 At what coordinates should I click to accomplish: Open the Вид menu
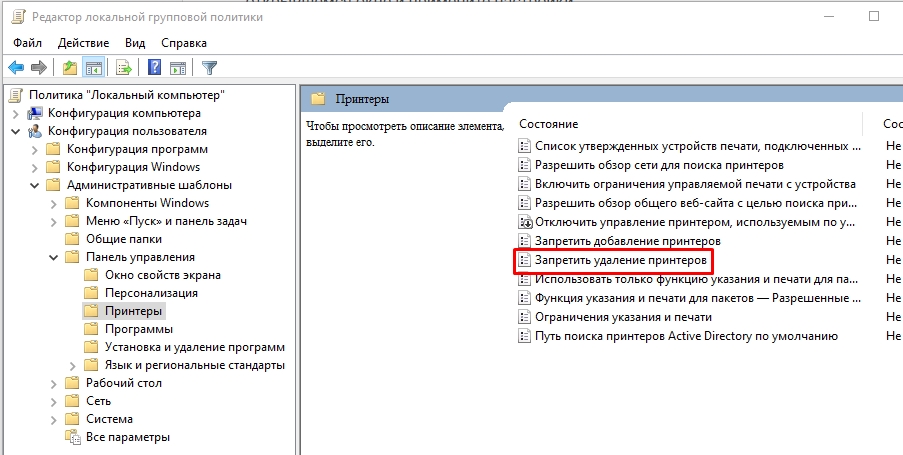click(135, 43)
